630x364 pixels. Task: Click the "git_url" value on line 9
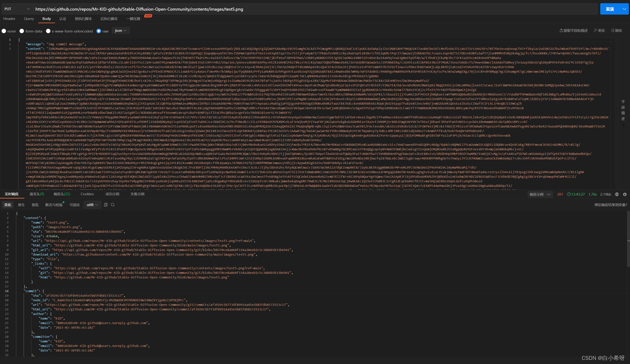tap(171, 250)
